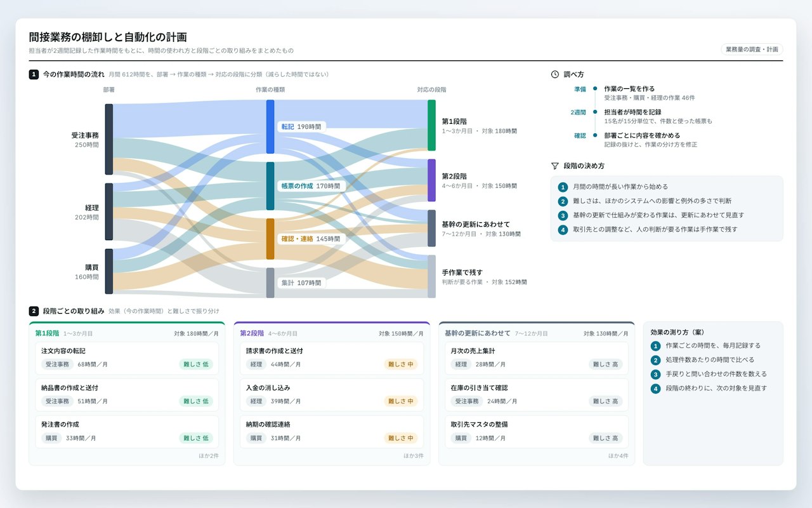Click the 購買 tag on 納期の確認連絡
The image size is (812, 508).
(256, 438)
